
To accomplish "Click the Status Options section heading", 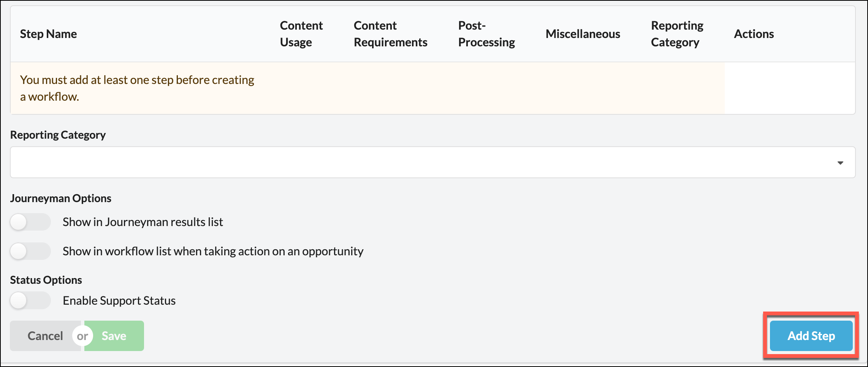I will [46, 280].
